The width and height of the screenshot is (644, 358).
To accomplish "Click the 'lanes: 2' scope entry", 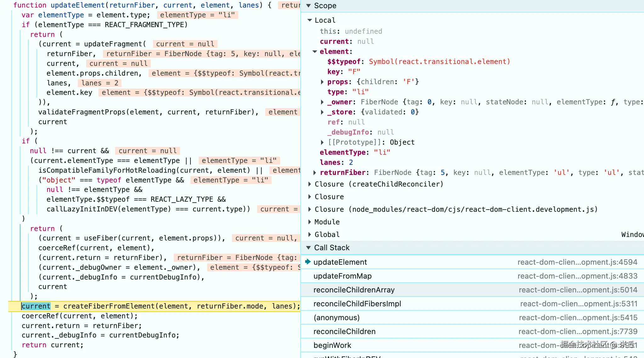I will pos(336,163).
